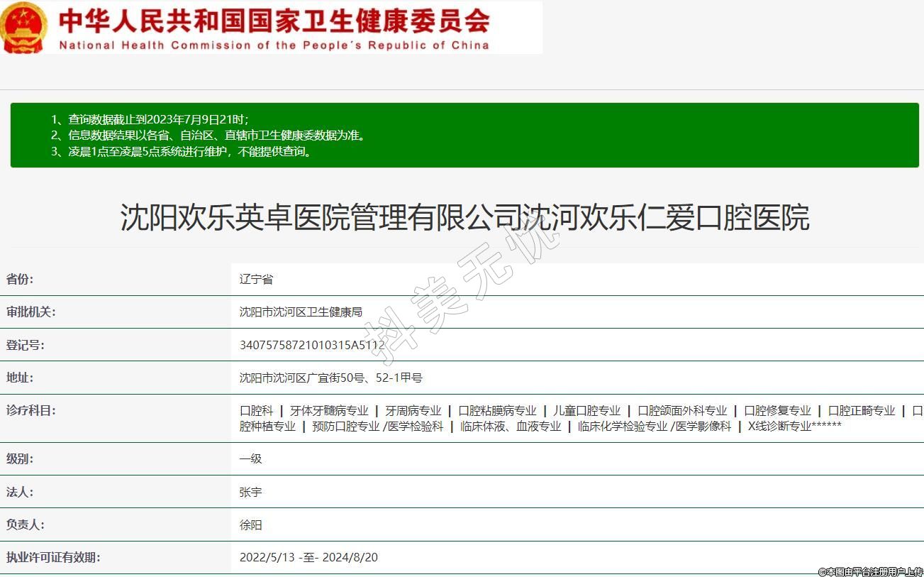Image resolution: width=924 pixels, height=577 pixels.
Task: Click X线诊断专业 in the subjects list
Action: click(779, 427)
